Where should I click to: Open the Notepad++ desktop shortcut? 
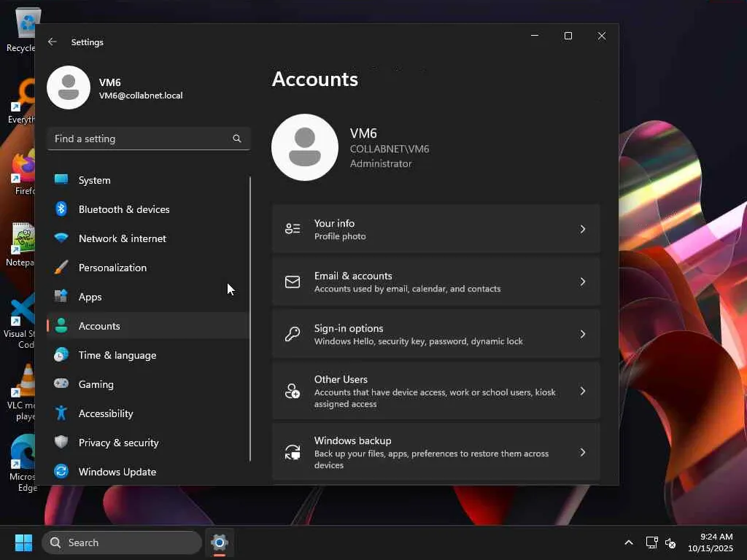pos(21,244)
